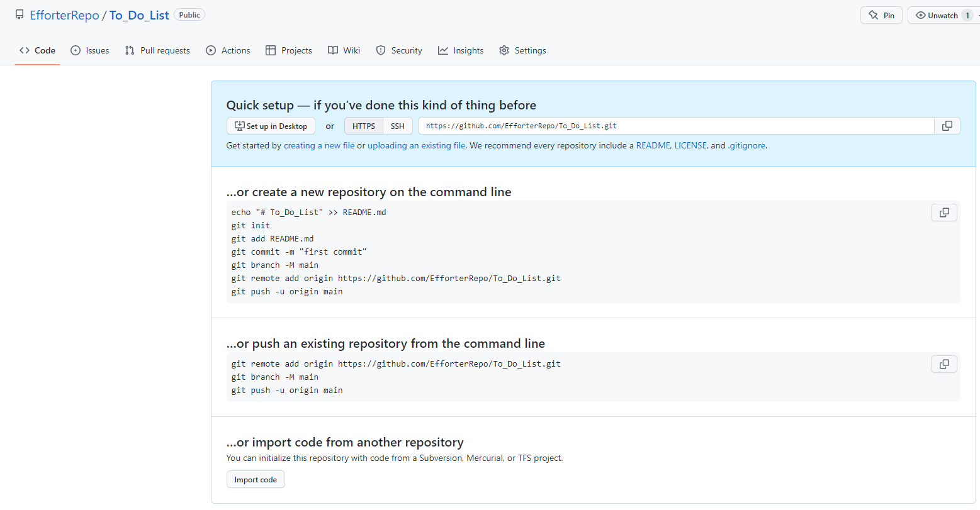Follow the creating a new file link
The width and height of the screenshot is (980, 510).
click(319, 145)
